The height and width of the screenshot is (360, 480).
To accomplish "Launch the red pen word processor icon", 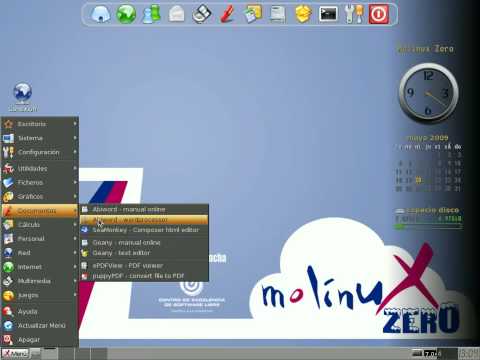I will tap(228, 14).
